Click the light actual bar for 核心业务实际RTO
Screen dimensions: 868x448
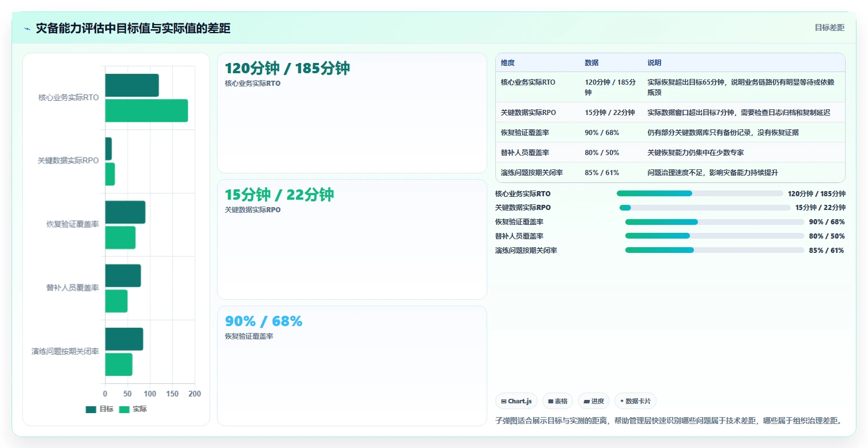tap(147, 110)
